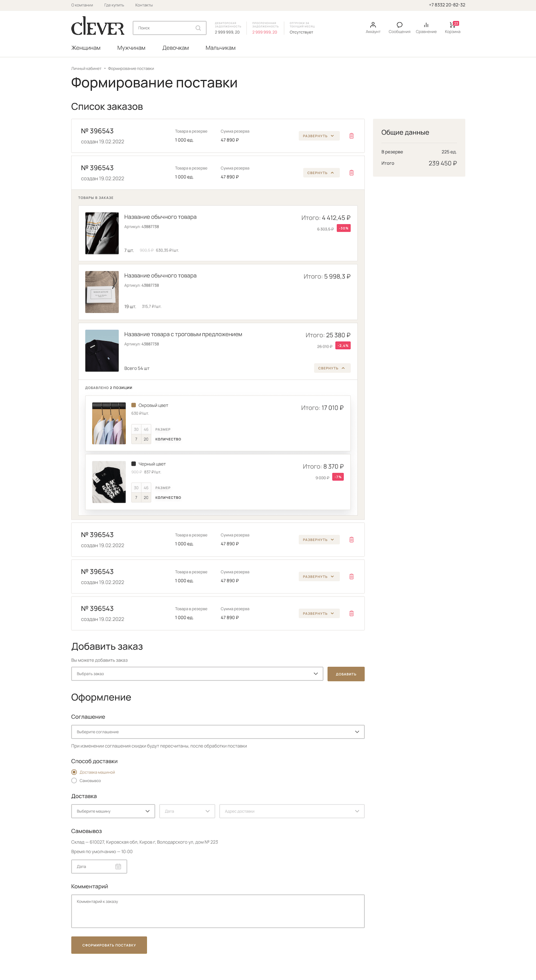Open the Messages chat icon
The width and height of the screenshot is (536, 980).
399,25
